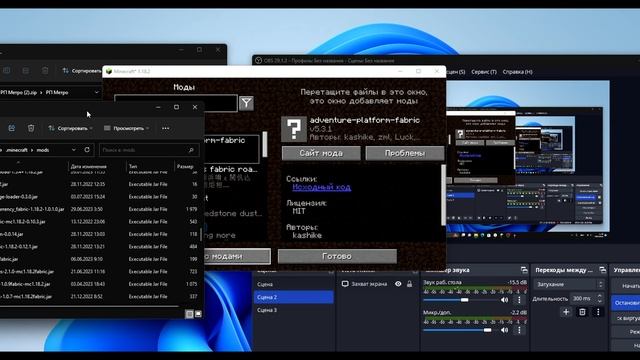Screen dimensions: 640x360
Task: Remove transition with the trash icon in OBS
Action: [x=582, y=312]
